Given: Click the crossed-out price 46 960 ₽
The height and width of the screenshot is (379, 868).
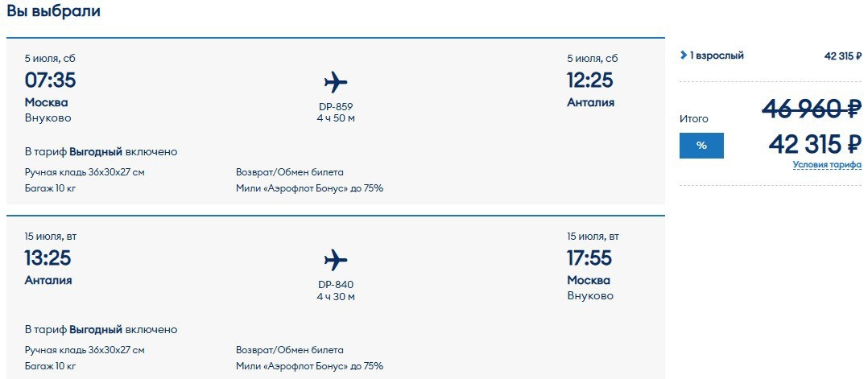Looking at the screenshot, I should [812, 108].
